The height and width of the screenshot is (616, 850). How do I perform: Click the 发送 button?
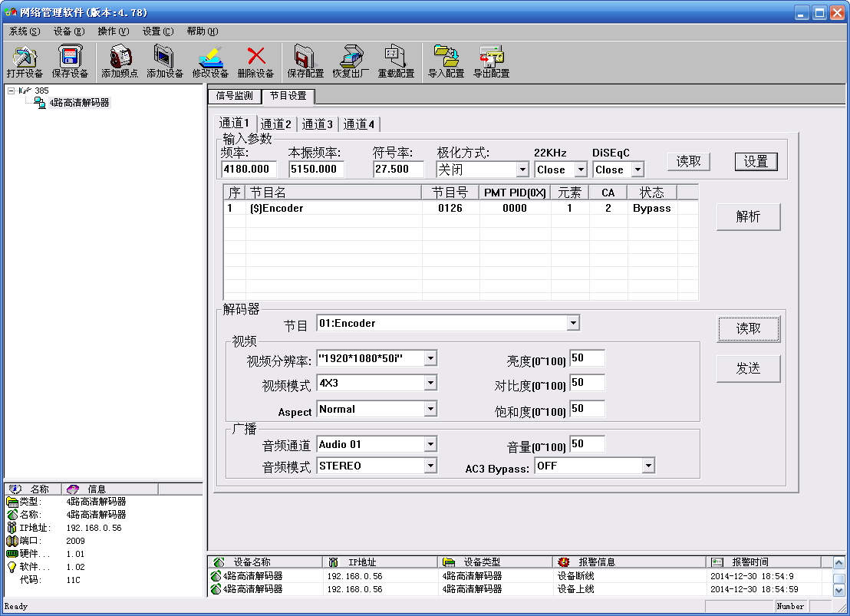pos(748,369)
